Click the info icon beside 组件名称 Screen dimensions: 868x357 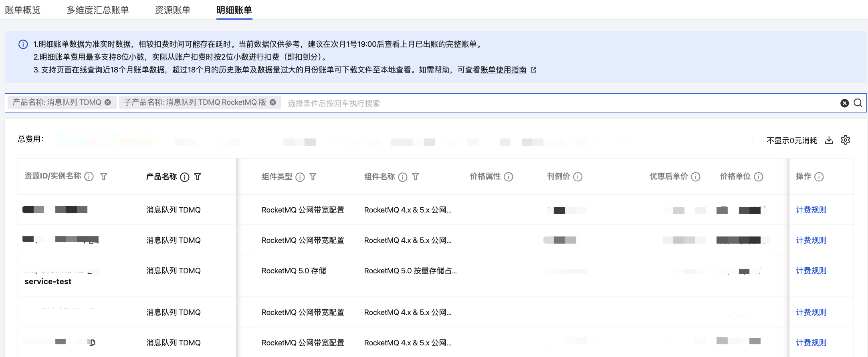click(x=402, y=177)
